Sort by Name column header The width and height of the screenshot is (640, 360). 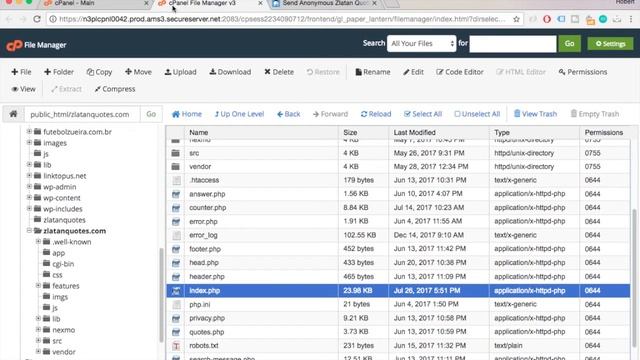point(199,133)
